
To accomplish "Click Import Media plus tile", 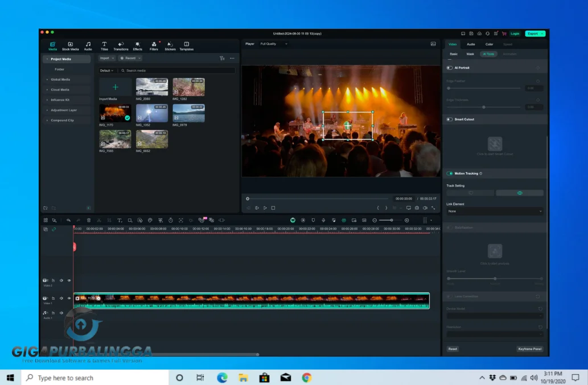I will pyautogui.click(x=115, y=87).
